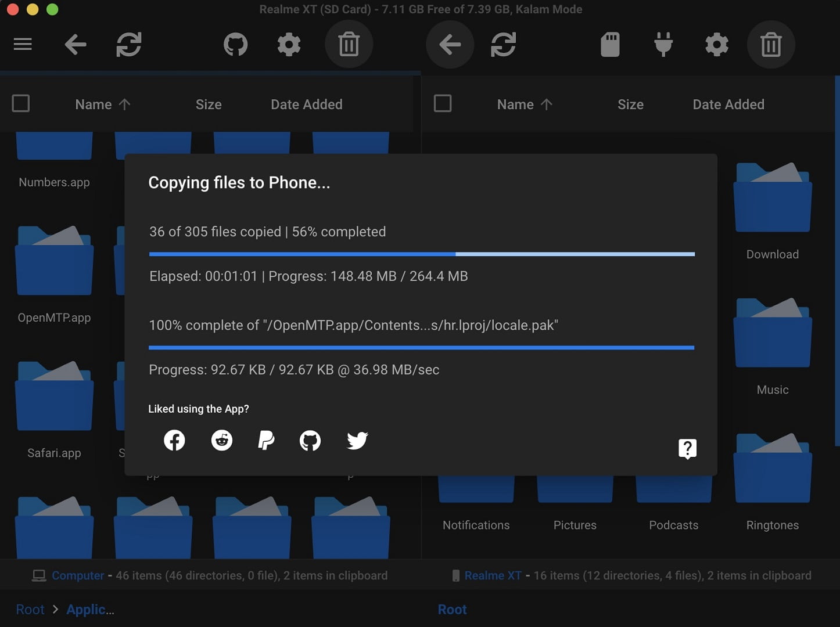Viewport: 840px width, 627px height.
Task: Open the GitHub icon in the dialog
Action: (310, 441)
